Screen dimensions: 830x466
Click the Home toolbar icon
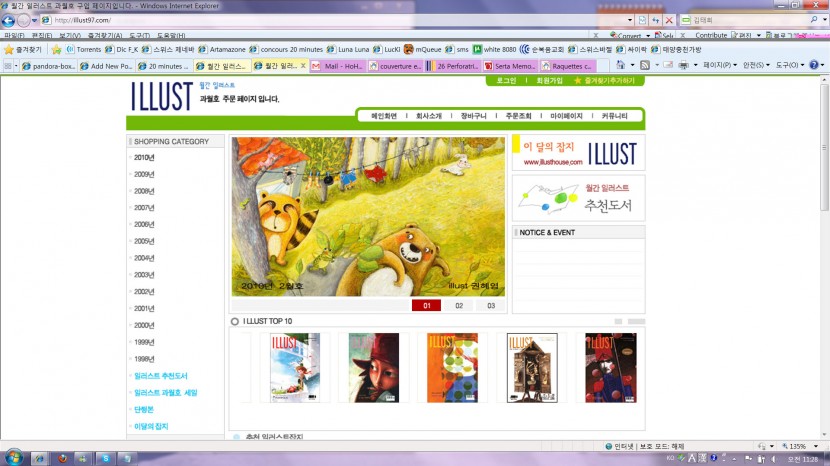click(x=620, y=65)
